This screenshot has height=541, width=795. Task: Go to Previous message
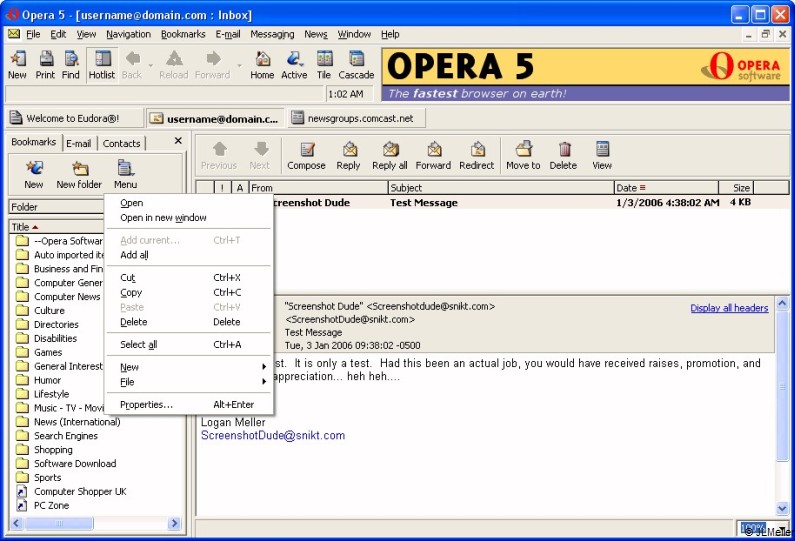pyautogui.click(x=219, y=156)
